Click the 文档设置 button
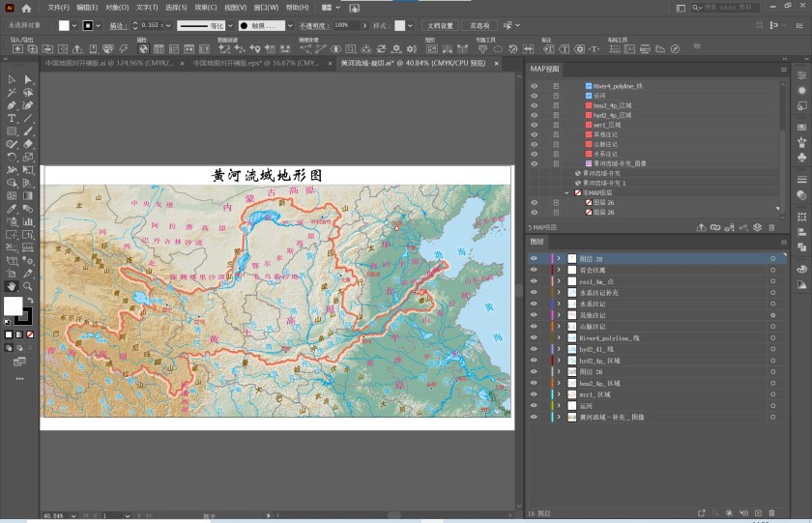This screenshot has width=812, height=523. click(x=441, y=25)
